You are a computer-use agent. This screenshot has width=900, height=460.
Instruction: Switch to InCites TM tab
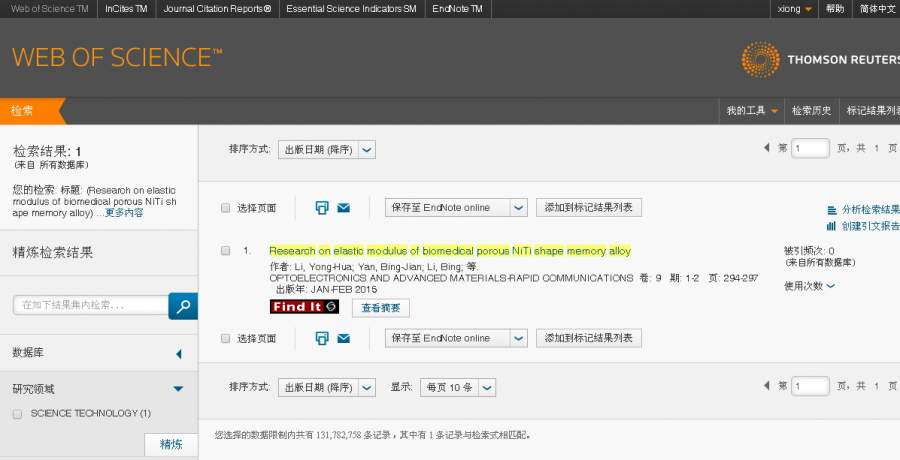click(126, 9)
